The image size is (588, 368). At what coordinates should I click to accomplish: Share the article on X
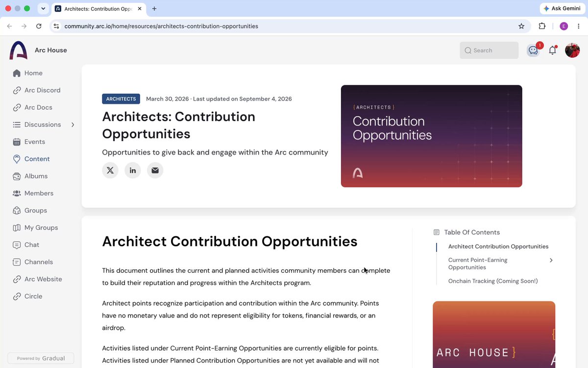coord(110,170)
